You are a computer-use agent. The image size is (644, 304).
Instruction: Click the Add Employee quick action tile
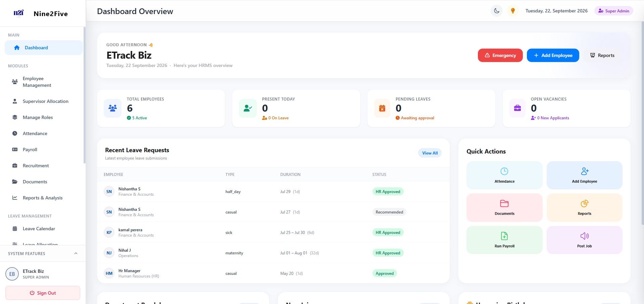pyautogui.click(x=585, y=175)
